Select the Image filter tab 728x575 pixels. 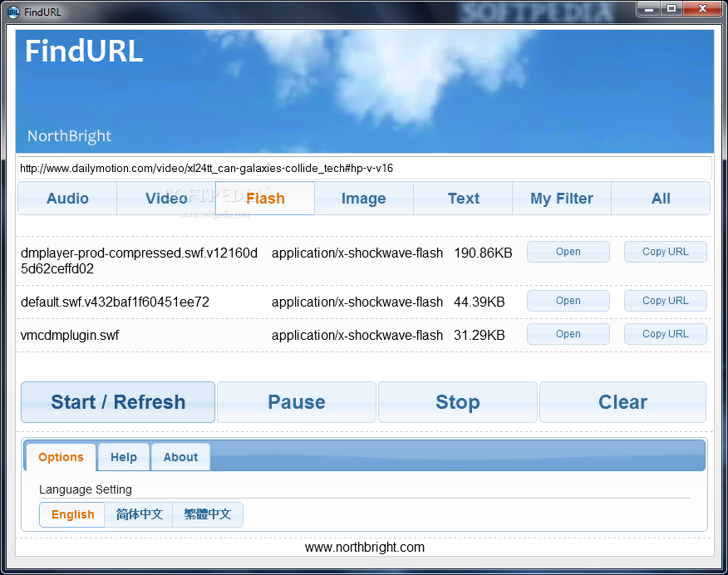click(364, 198)
